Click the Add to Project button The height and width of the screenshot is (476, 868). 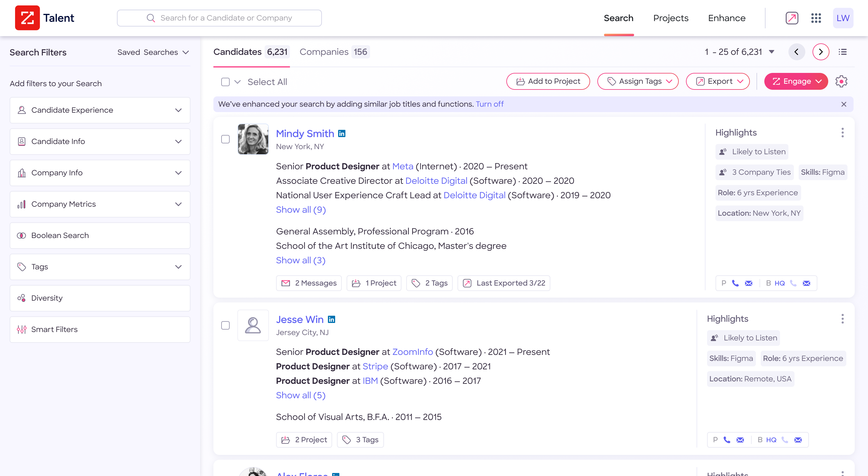click(548, 82)
